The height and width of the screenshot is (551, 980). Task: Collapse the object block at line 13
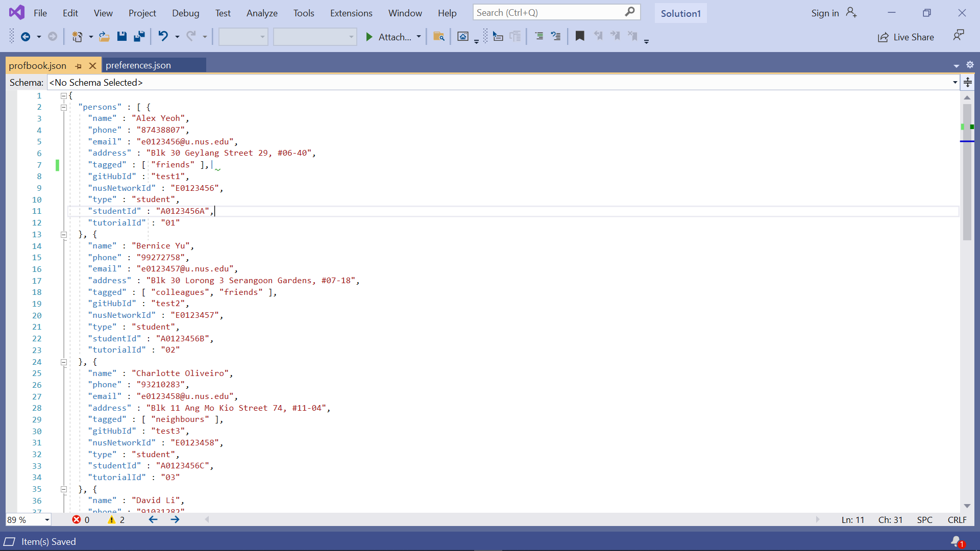click(64, 235)
